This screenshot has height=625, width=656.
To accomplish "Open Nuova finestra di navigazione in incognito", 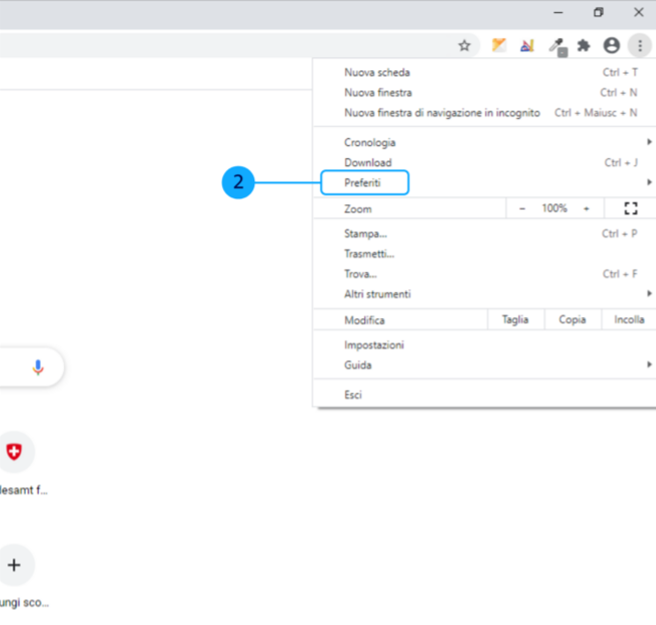I will [x=442, y=113].
